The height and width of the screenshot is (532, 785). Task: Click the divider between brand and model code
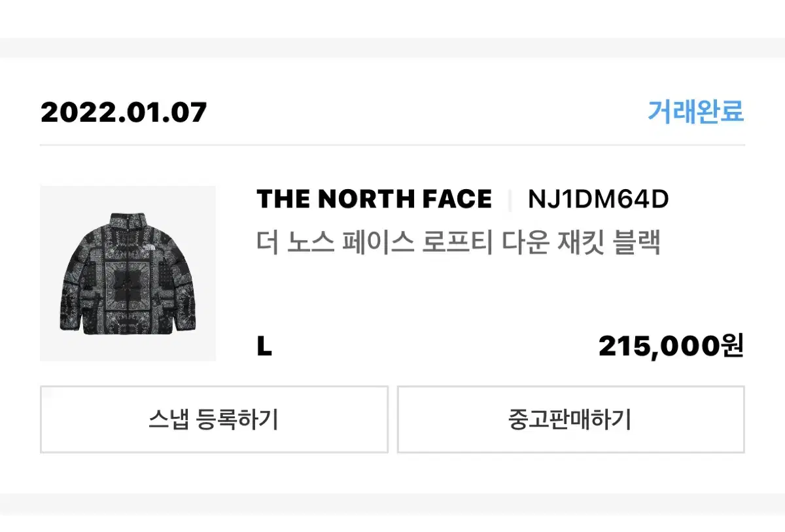pyautogui.click(x=510, y=200)
